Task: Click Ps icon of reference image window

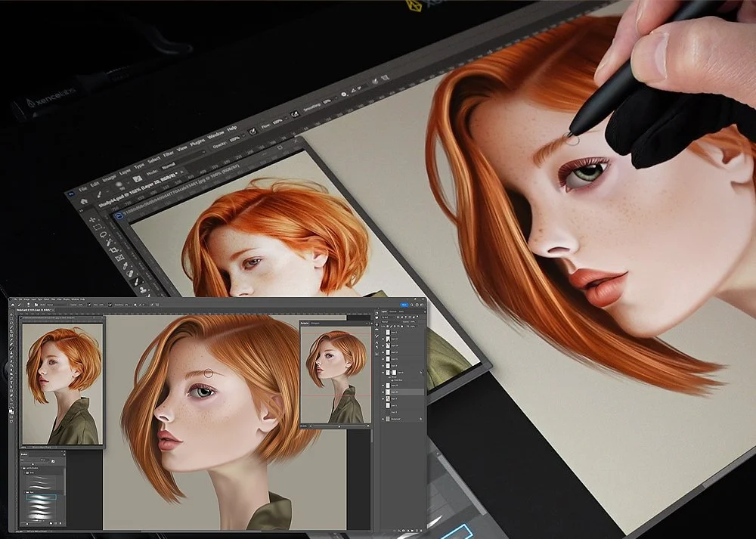Action: click(119, 216)
